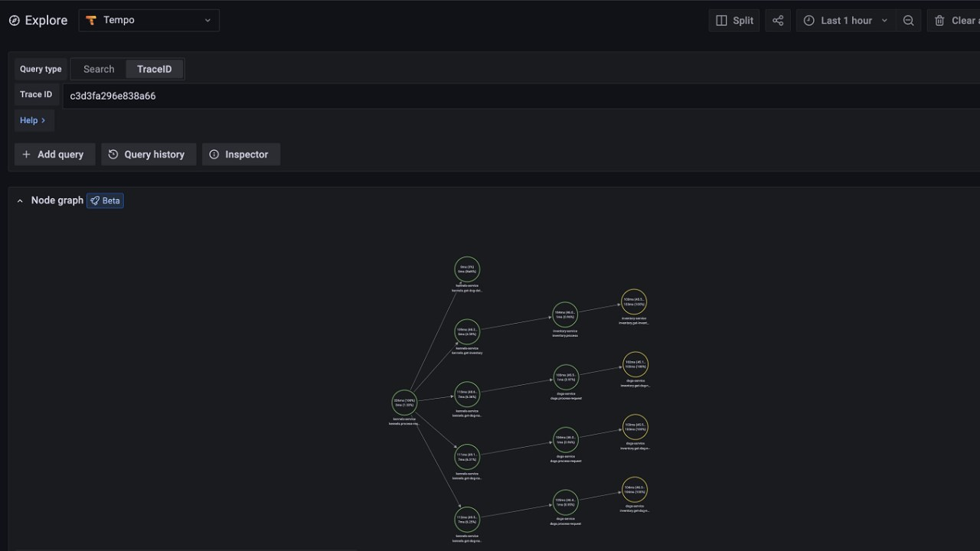Click the Query history clock icon
980x551 pixels.
(113, 154)
